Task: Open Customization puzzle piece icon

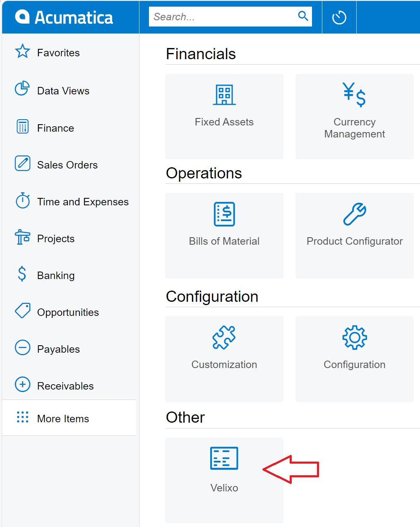Action: pyautogui.click(x=224, y=337)
